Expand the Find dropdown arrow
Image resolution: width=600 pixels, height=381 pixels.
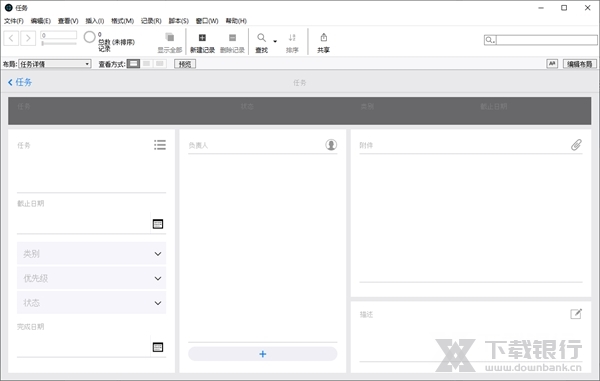275,41
